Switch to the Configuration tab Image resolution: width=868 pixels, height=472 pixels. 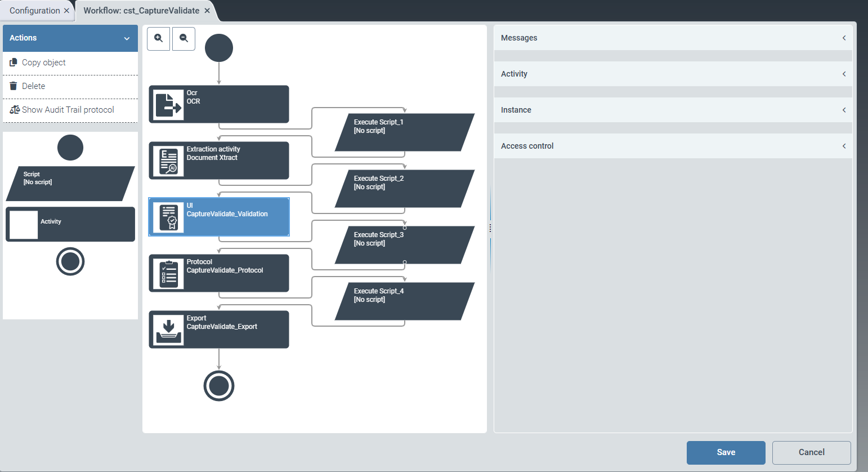point(34,10)
